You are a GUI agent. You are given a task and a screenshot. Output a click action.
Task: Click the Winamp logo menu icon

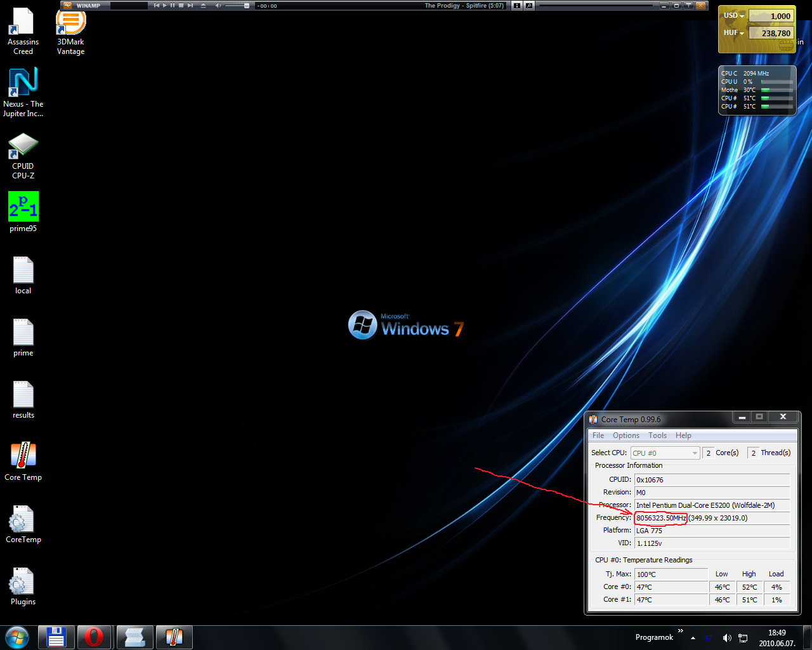(x=67, y=5)
